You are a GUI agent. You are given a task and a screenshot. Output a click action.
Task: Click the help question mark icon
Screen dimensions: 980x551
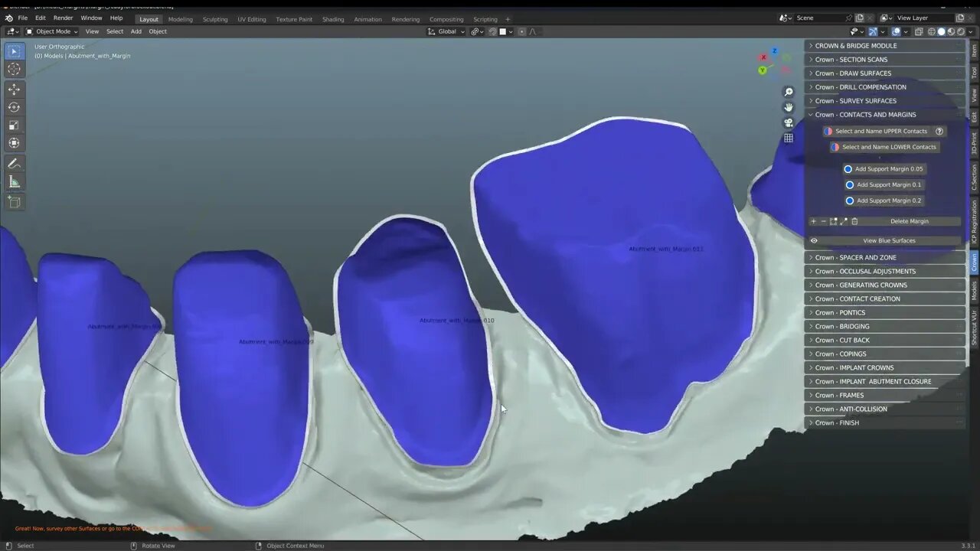pyautogui.click(x=939, y=131)
